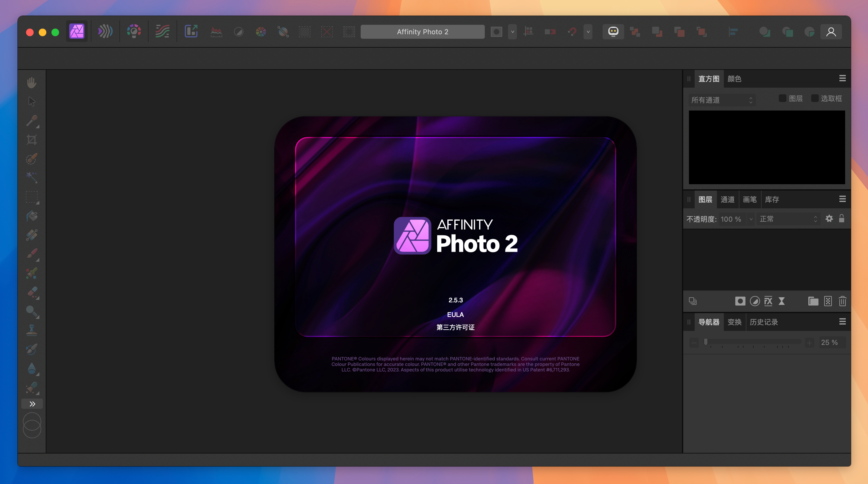Toggle the 图层 checkbox in histogram panel
Image resolution: width=868 pixels, height=484 pixels.
pyautogui.click(x=782, y=98)
